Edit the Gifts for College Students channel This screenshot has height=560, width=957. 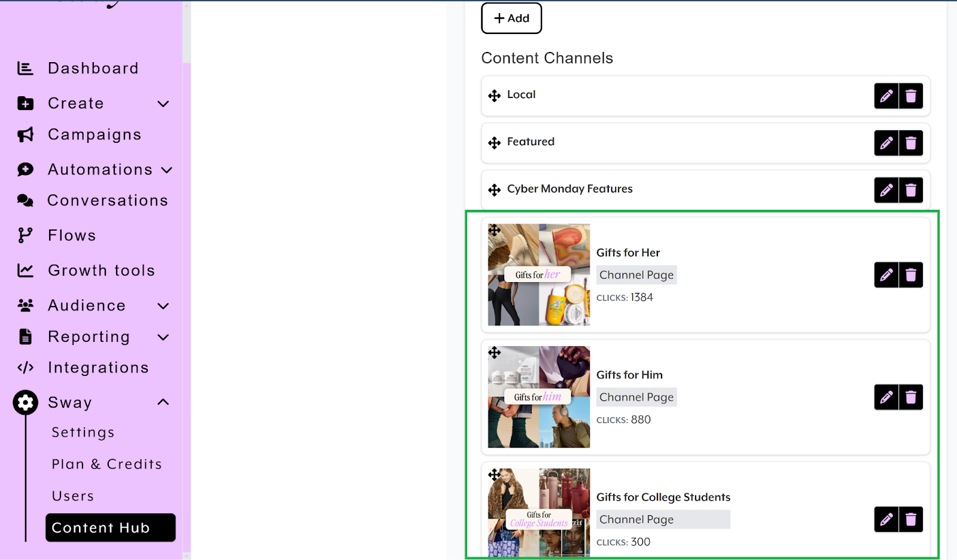coord(886,519)
